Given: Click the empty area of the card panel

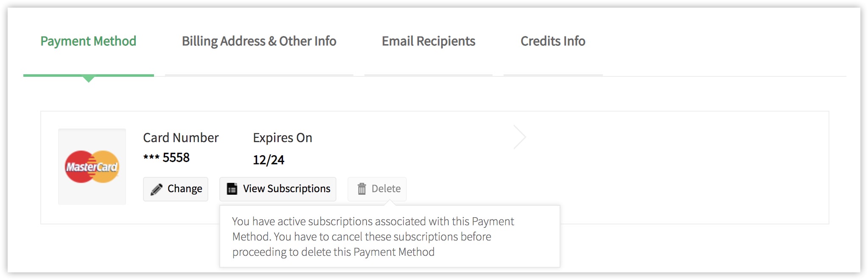Looking at the screenshot, I should [679, 168].
